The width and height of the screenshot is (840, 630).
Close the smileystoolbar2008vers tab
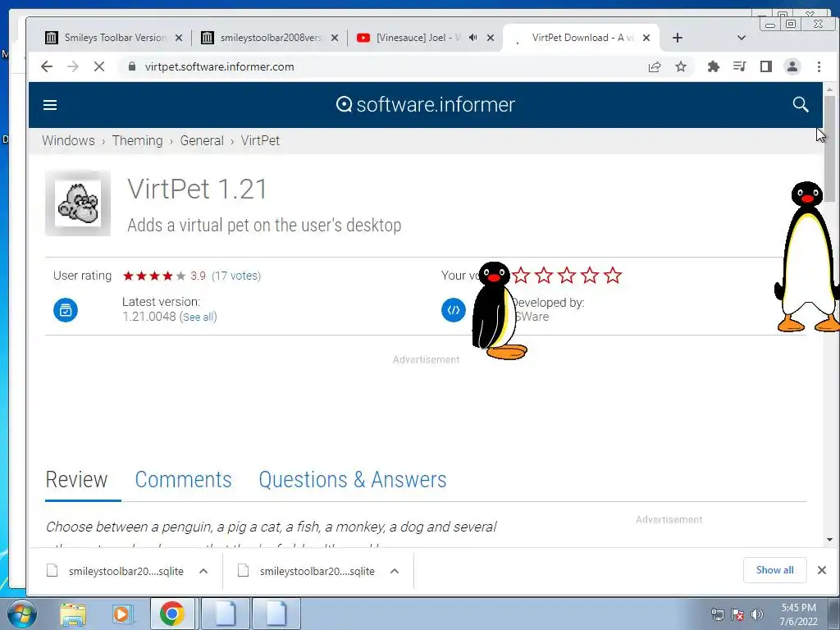tap(335, 38)
